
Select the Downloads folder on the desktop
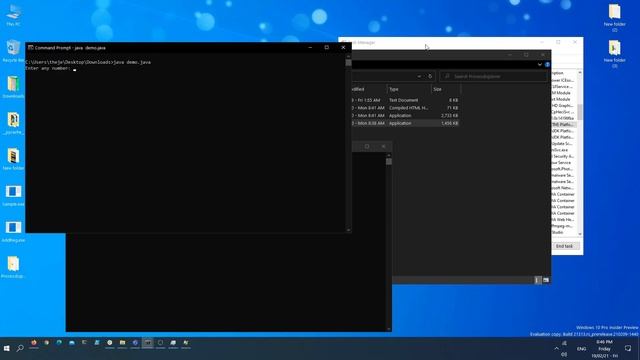(13, 87)
